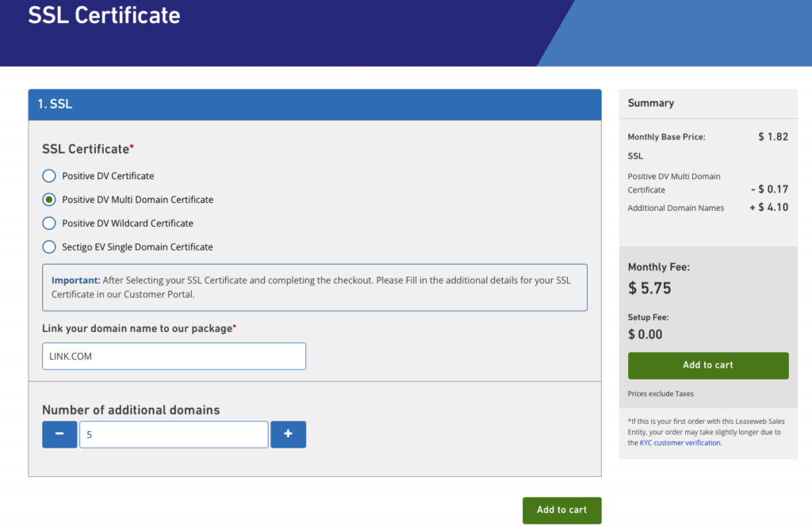Screen dimensions: 812x527
Task: Click Add to cart below the form
Action: pyautogui.click(x=561, y=510)
